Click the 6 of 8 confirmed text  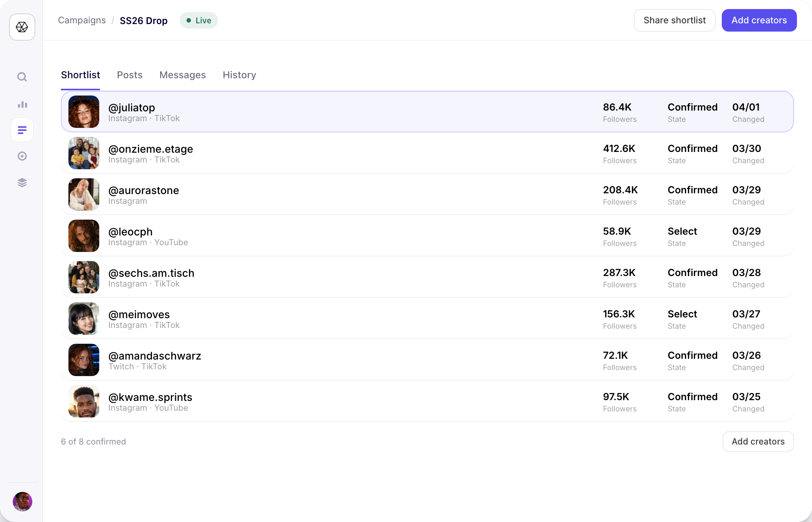coord(94,442)
